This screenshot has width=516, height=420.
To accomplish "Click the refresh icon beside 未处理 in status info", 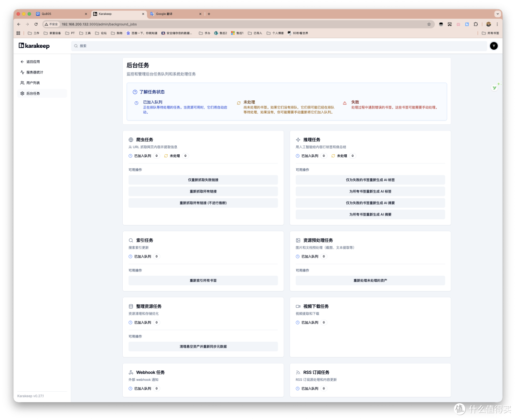I will click(x=238, y=103).
